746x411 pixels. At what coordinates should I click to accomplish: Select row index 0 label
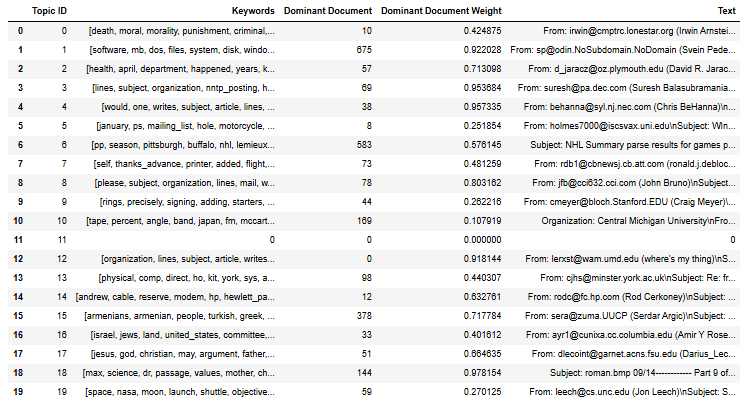click(x=9, y=30)
